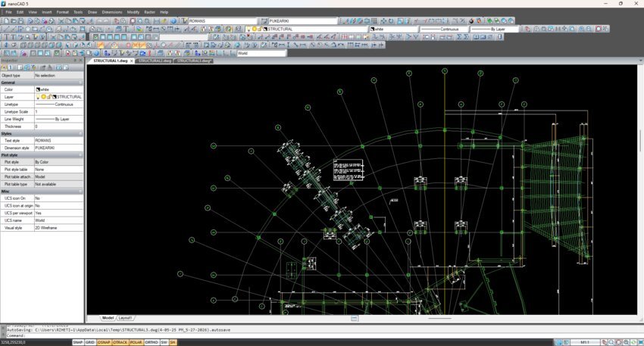Click Color white value in Inspector

(x=59, y=89)
